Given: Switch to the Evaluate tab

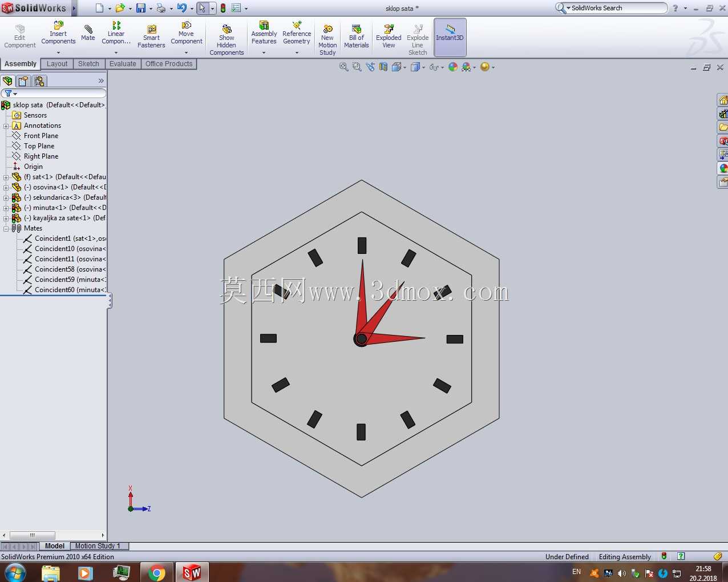Looking at the screenshot, I should click(123, 64).
